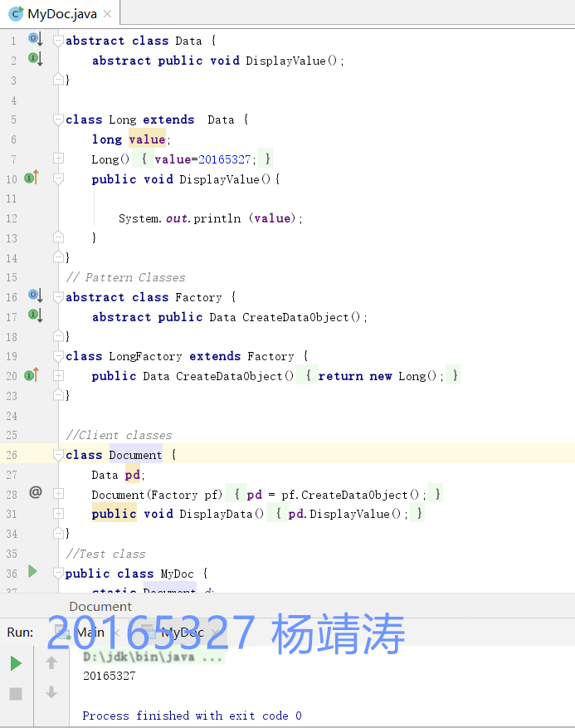Viewport: 575px width, 728px height.
Task: Click line number 12 in the gutter
Action: (x=11, y=218)
